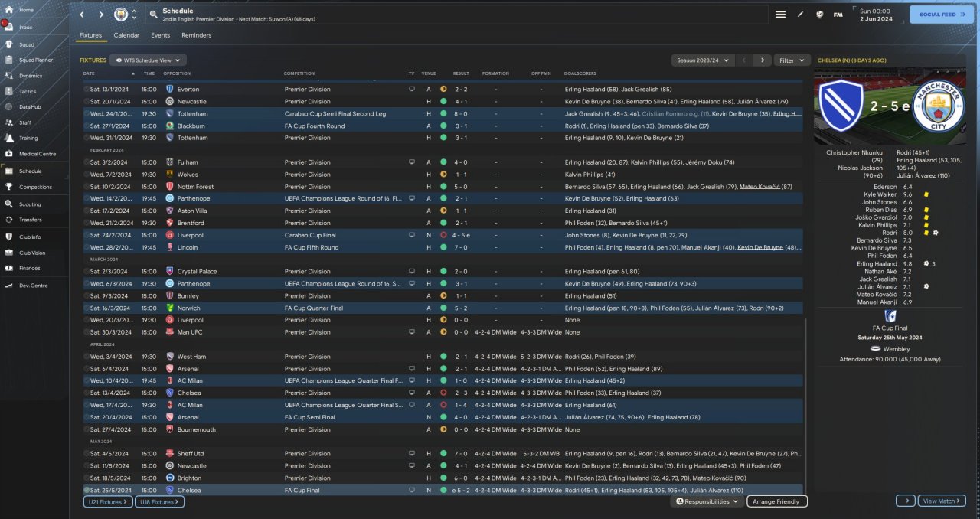Switch to the Calendar tab
This screenshot has width=980, height=519.
tap(126, 35)
